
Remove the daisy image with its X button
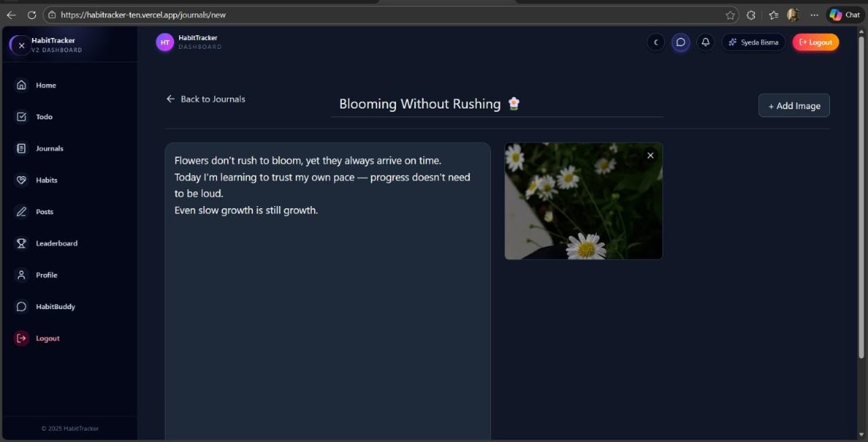pyautogui.click(x=650, y=155)
